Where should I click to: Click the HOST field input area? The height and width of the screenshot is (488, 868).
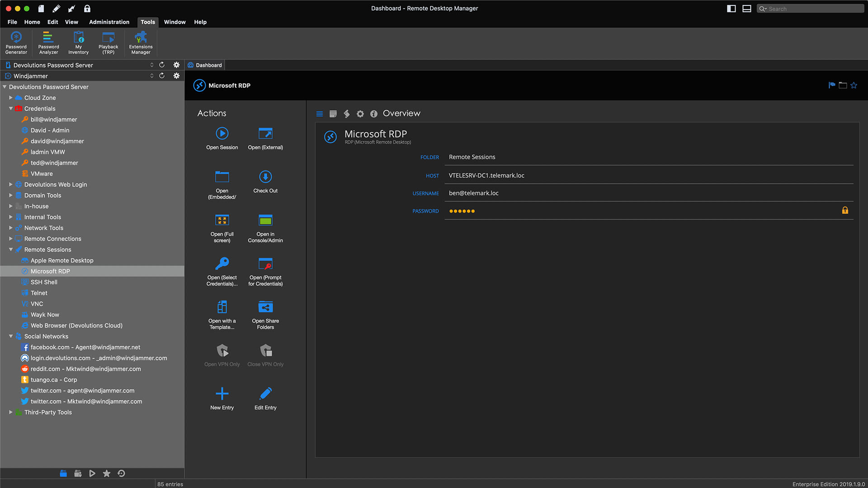649,175
